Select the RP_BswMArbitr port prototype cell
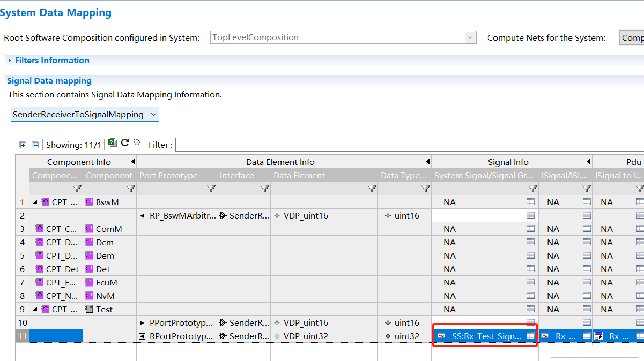The width and height of the screenshot is (644, 361). (x=177, y=215)
